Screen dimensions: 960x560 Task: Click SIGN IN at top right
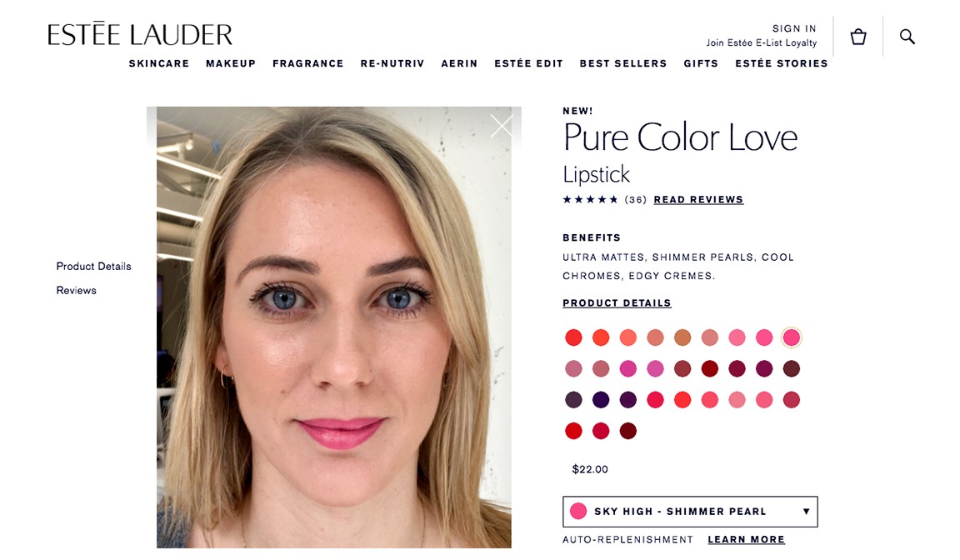(794, 29)
